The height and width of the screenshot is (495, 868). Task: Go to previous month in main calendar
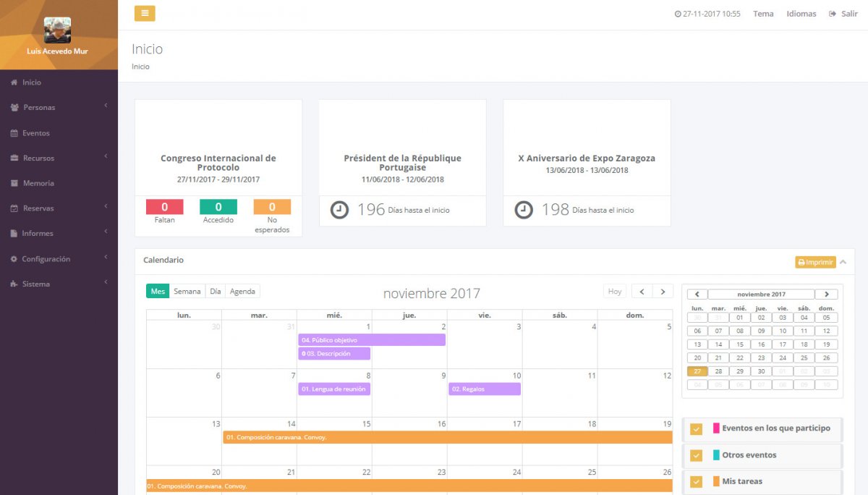[642, 291]
